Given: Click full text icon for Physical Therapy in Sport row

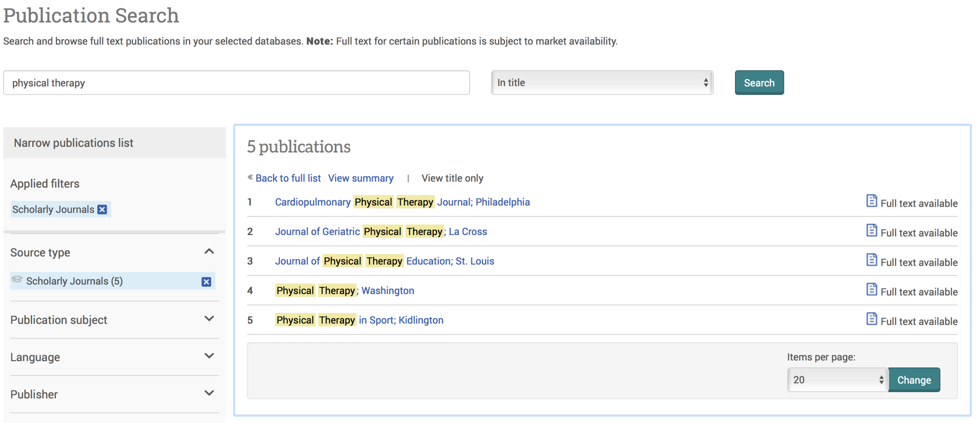Looking at the screenshot, I should click(871, 319).
